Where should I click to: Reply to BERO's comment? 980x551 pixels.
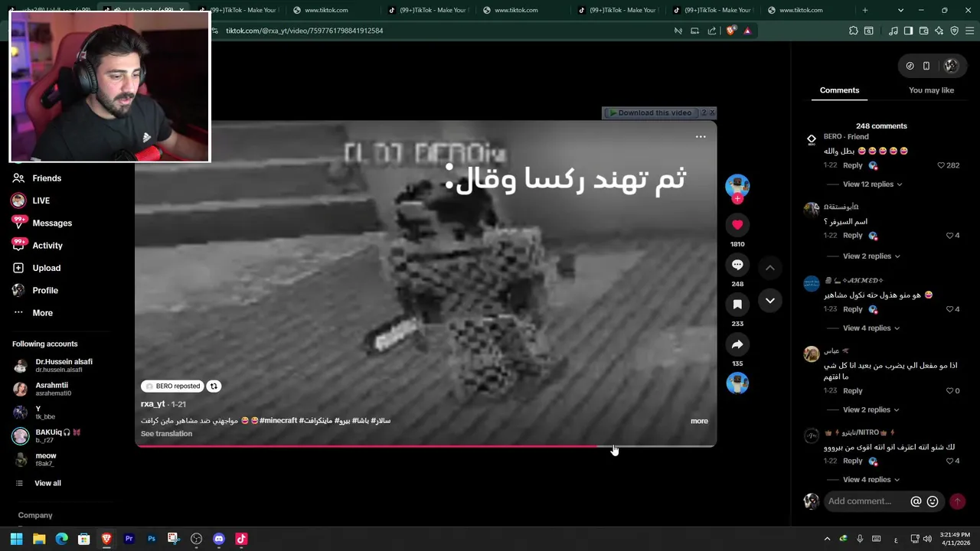click(x=853, y=165)
